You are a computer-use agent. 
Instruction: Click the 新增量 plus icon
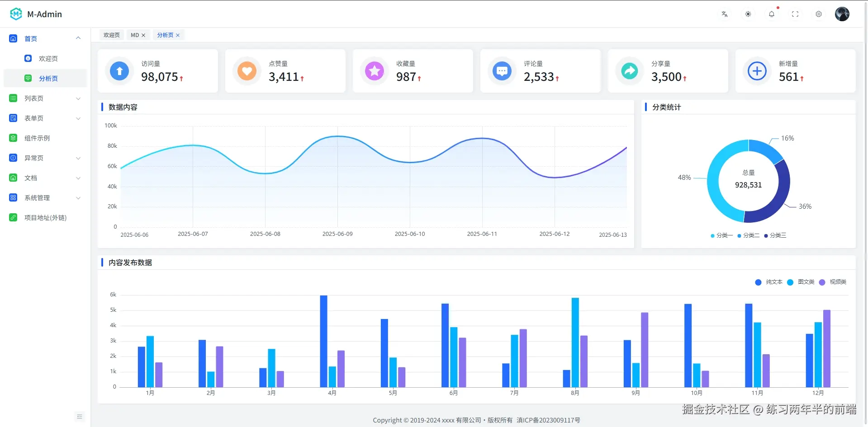point(757,71)
